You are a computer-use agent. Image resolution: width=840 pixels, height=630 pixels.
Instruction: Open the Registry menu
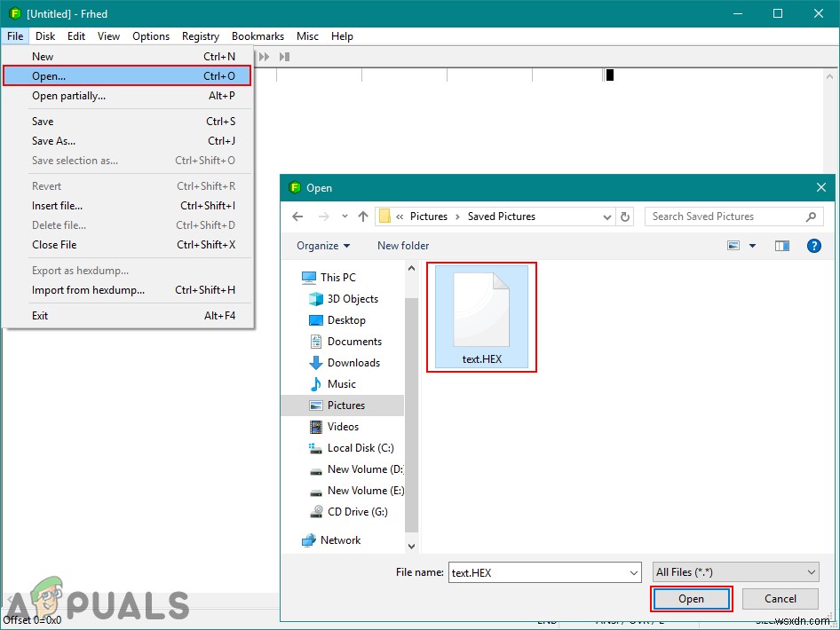(x=201, y=35)
